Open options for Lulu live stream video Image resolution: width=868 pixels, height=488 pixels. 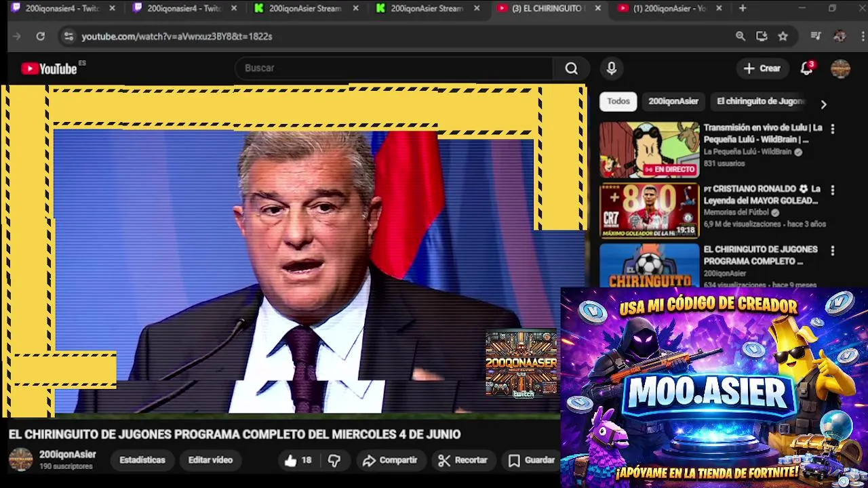pos(833,129)
